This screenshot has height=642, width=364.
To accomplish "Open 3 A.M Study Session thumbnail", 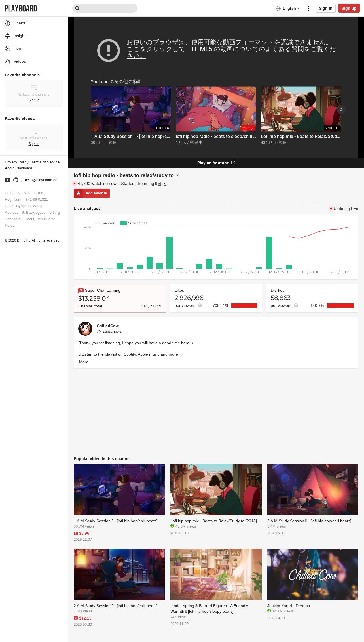I will click(x=313, y=489).
